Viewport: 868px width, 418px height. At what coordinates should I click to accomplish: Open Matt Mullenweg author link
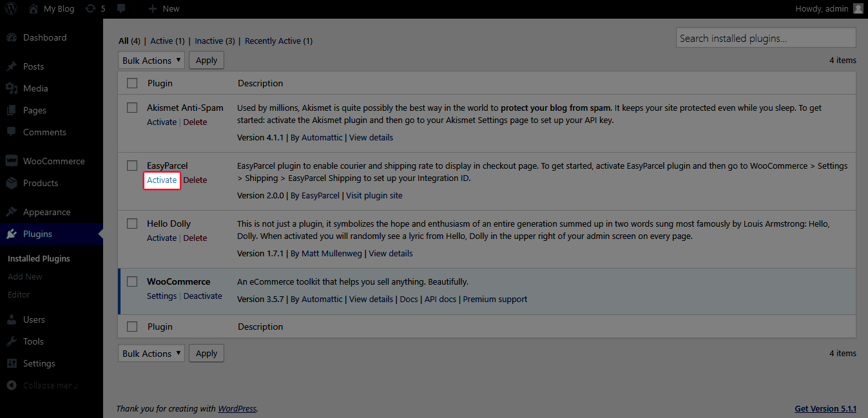[332, 253]
